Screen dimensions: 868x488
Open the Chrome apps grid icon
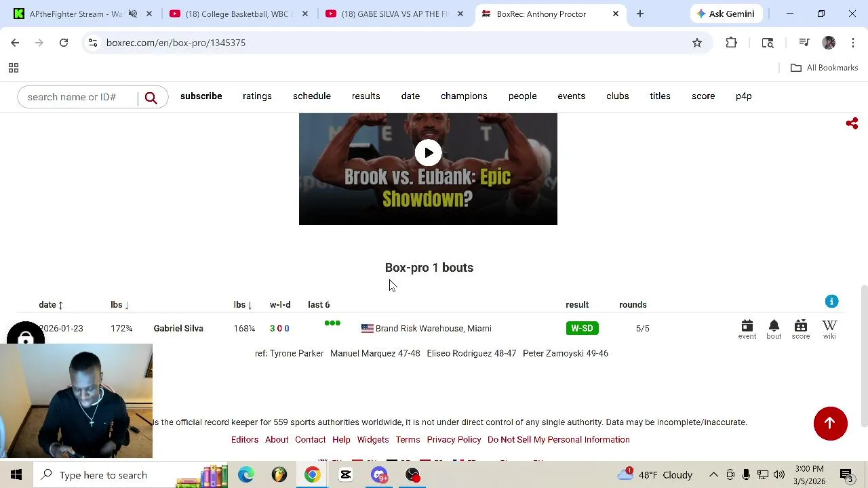13,68
